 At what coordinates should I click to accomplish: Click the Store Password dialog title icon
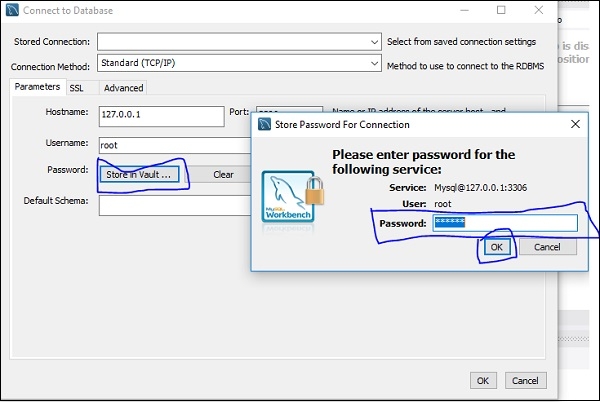(x=266, y=125)
